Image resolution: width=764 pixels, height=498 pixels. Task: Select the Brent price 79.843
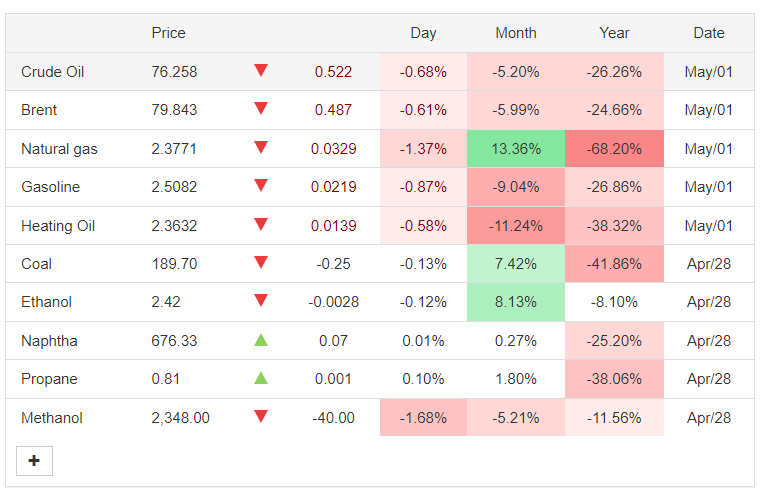click(x=174, y=110)
